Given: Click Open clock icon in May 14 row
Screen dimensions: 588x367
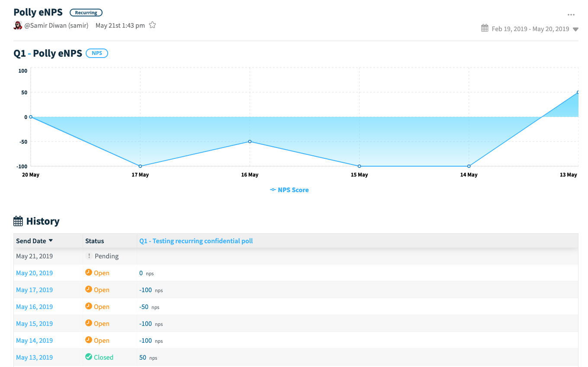Looking at the screenshot, I should 89,340.
